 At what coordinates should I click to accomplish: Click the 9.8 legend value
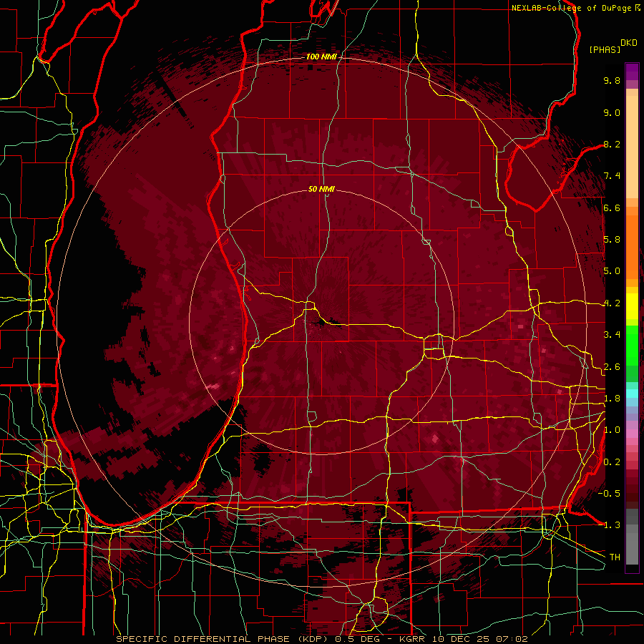pos(612,80)
